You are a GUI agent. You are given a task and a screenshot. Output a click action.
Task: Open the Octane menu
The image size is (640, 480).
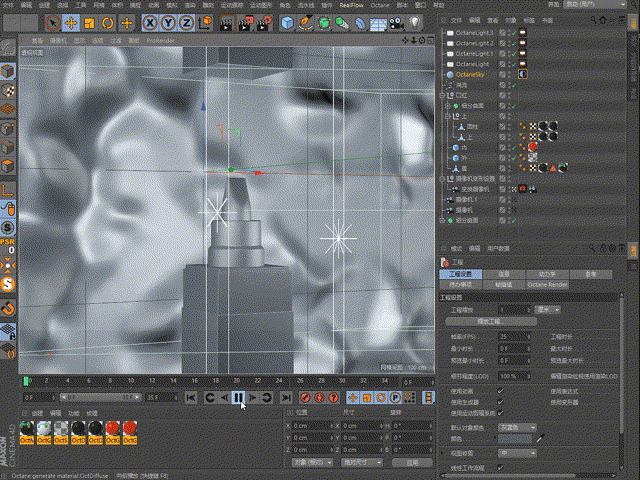point(380,5)
